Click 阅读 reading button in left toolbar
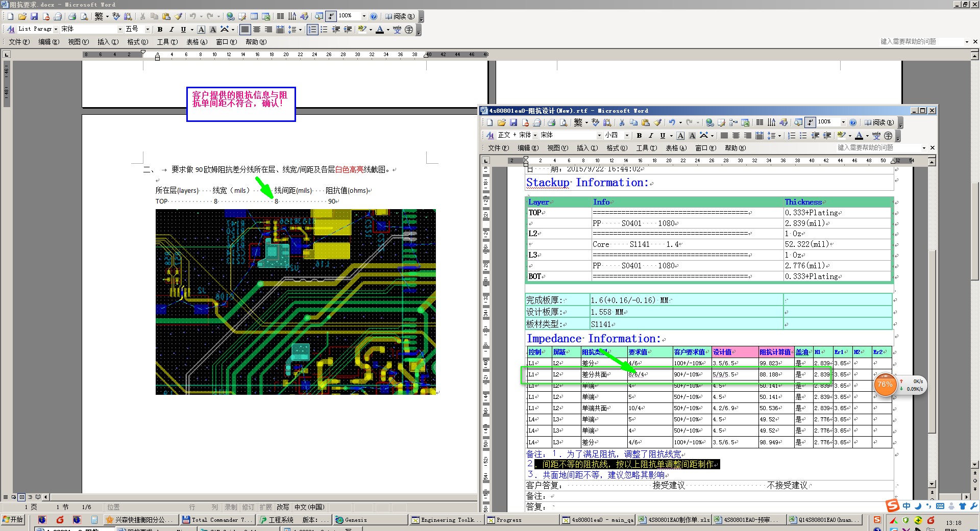This screenshot has width=980, height=531. [400, 16]
